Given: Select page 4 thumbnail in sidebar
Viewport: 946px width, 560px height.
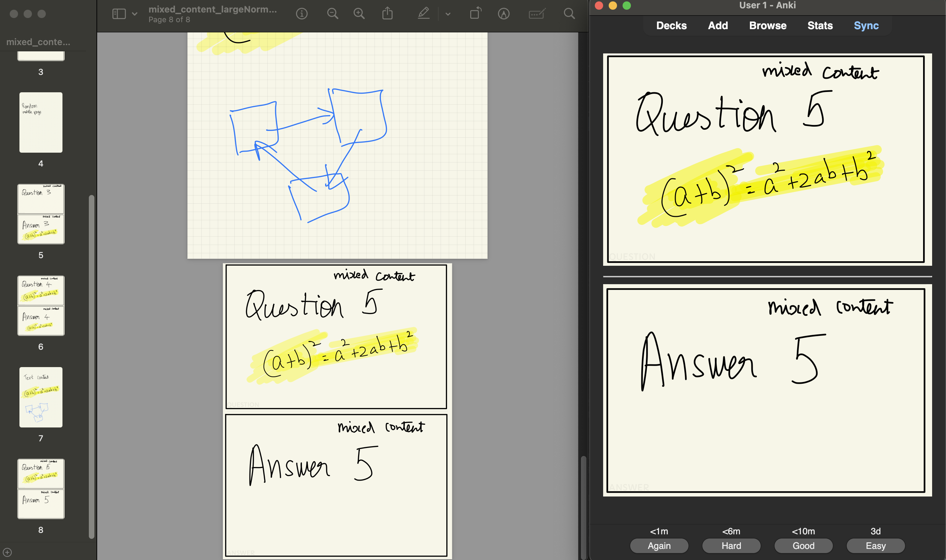Looking at the screenshot, I should coord(41,122).
